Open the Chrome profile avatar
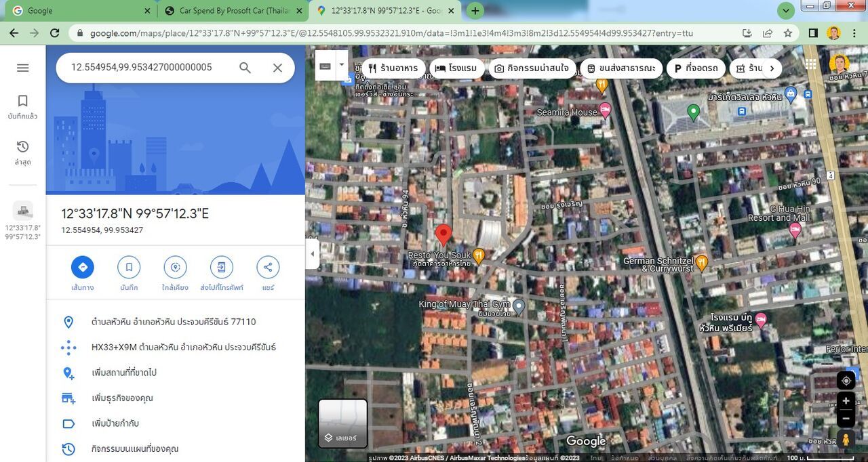Screen dimensions: 868x462 click(x=833, y=33)
